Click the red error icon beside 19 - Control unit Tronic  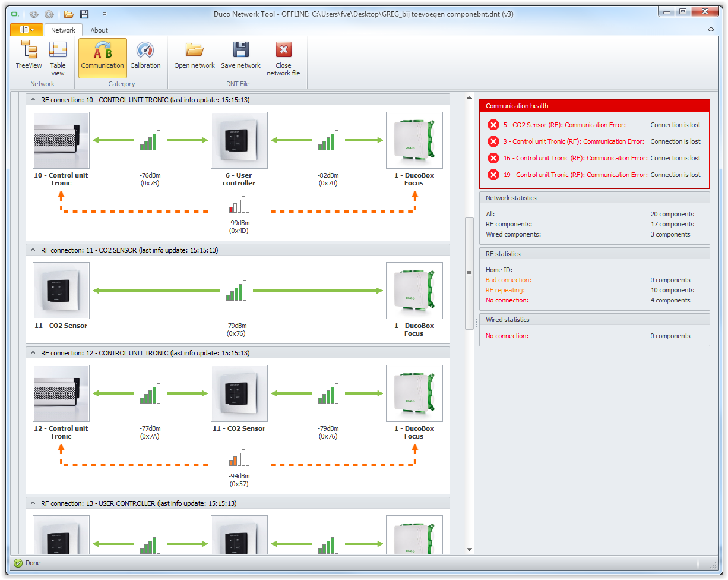coord(493,175)
